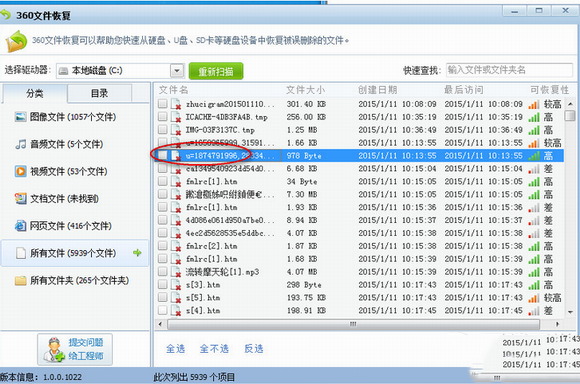This screenshot has width=580, height=384.
Task: Tick checkbox for fmlrc[1].htm 34 Byte row
Action: 162,181
